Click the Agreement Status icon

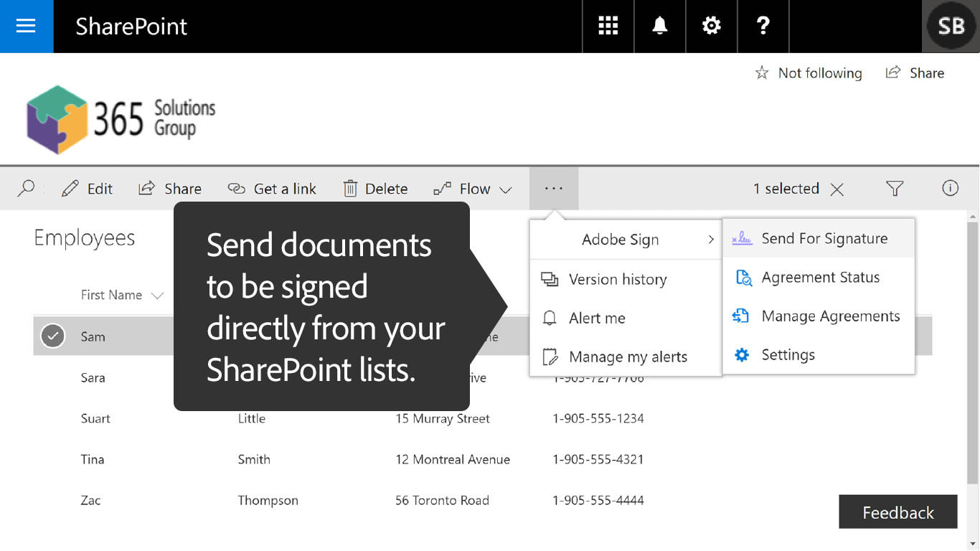click(x=743, y=278)
